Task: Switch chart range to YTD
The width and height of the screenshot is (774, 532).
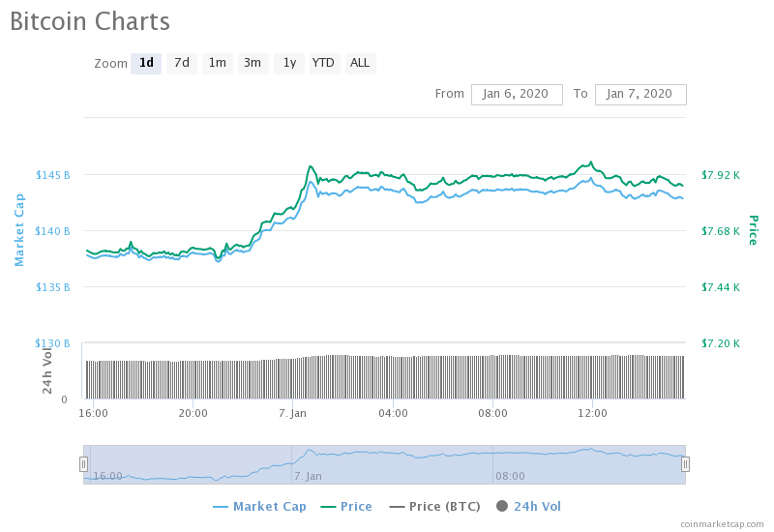Action: [324, 63]
